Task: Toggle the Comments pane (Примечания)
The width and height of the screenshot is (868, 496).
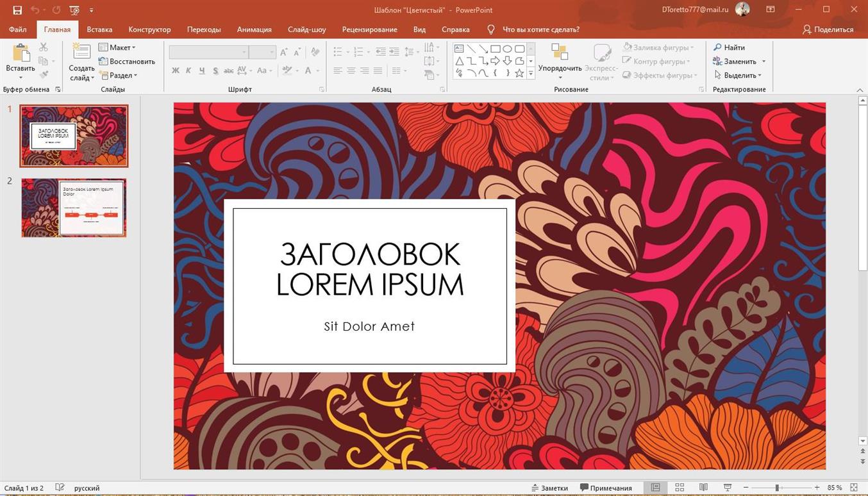Action: coord(606,488)
